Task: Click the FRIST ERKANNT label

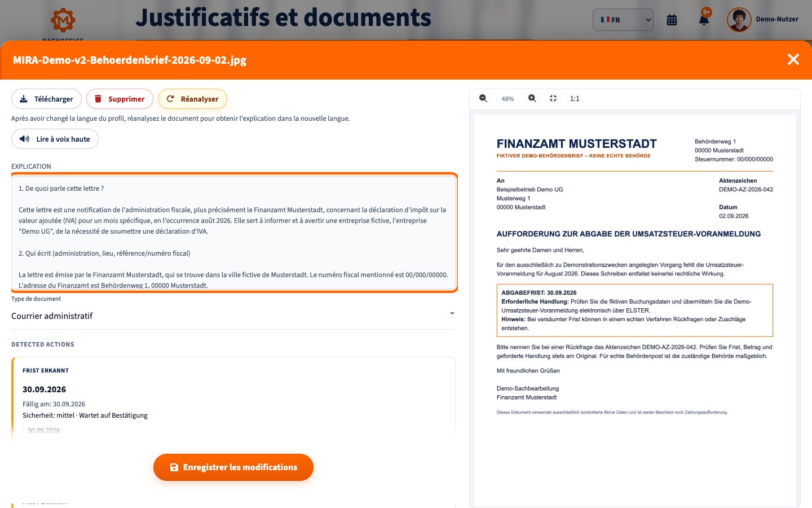Action: click(x=46, y=371)
